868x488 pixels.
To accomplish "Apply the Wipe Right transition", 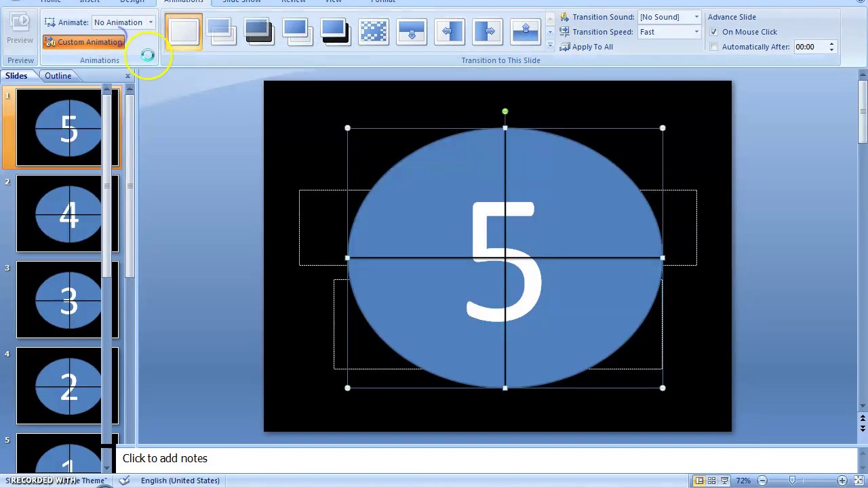I will pos(487,32).
